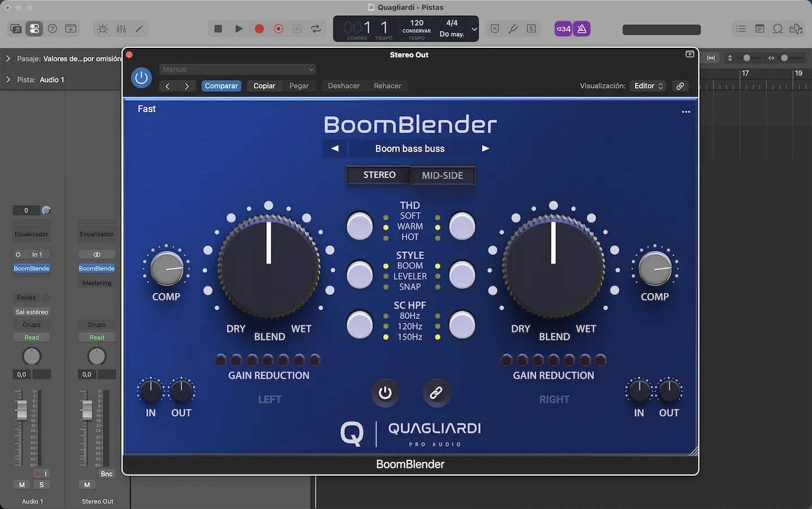Expand the Pasaje inspector section
This screenshot has height=509, width=812.
[x=8, y=59]
